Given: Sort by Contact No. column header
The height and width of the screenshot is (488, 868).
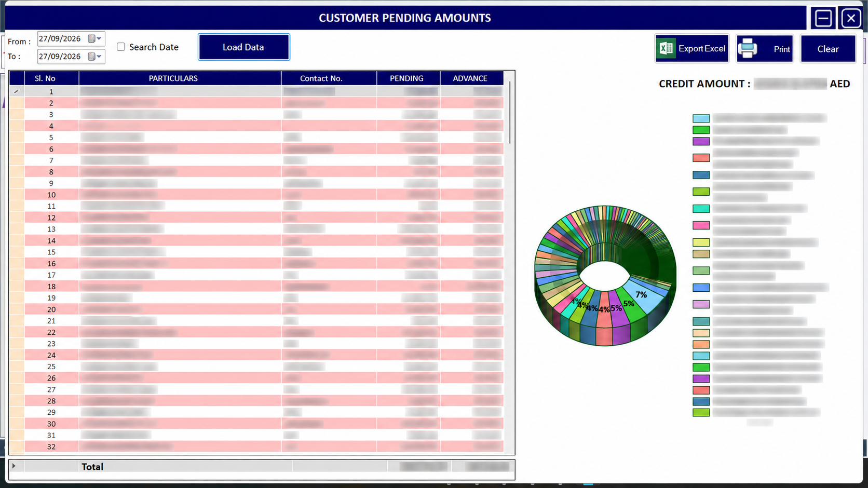Looking at the screenshot, I should pyautogui.click(x=329, y=78).
